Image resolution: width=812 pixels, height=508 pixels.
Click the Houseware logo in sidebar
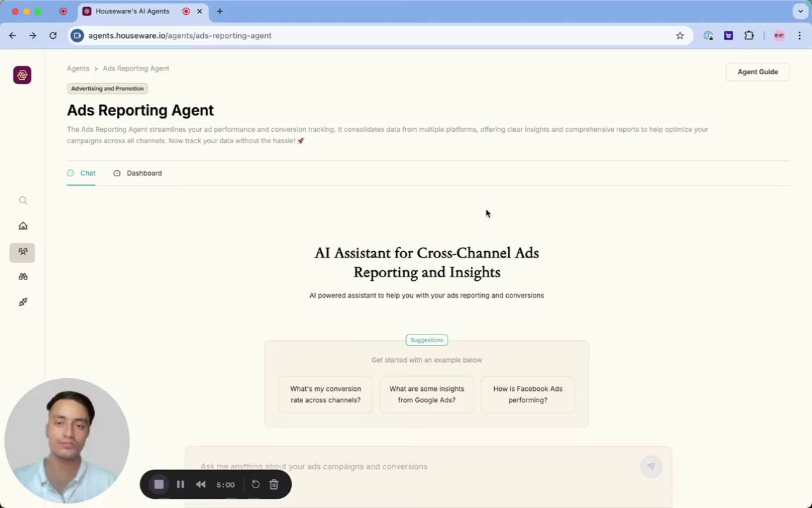23,75
